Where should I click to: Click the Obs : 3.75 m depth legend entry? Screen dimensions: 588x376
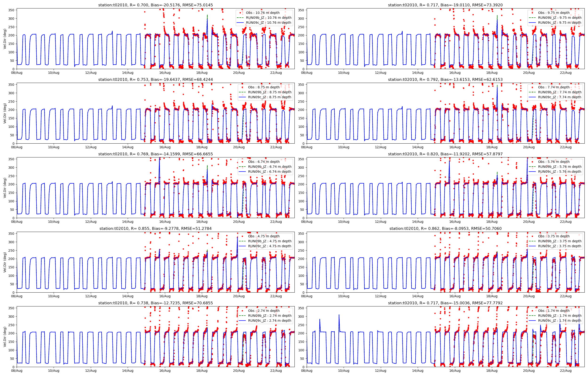pos(554,236)
